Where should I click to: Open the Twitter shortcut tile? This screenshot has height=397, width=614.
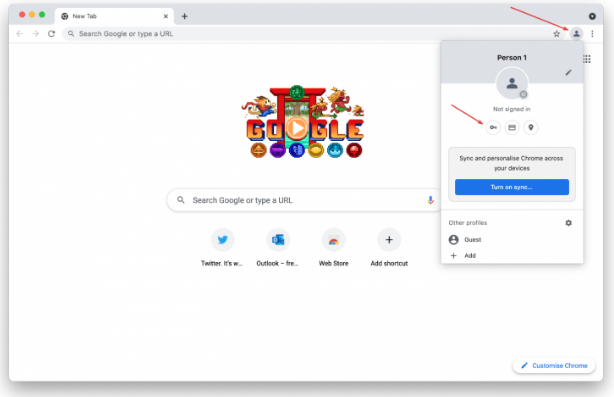[x=222, y=247]
